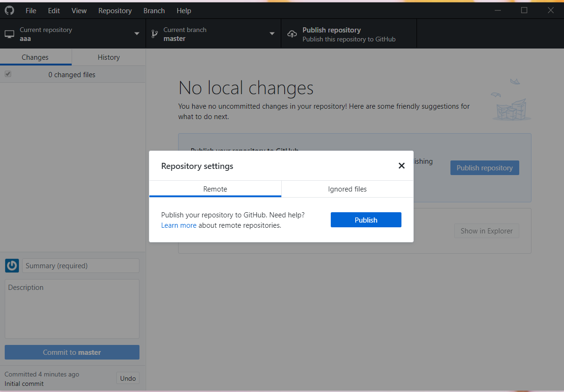
Task: Click the Initial commit text
Action: coord(24,384)
